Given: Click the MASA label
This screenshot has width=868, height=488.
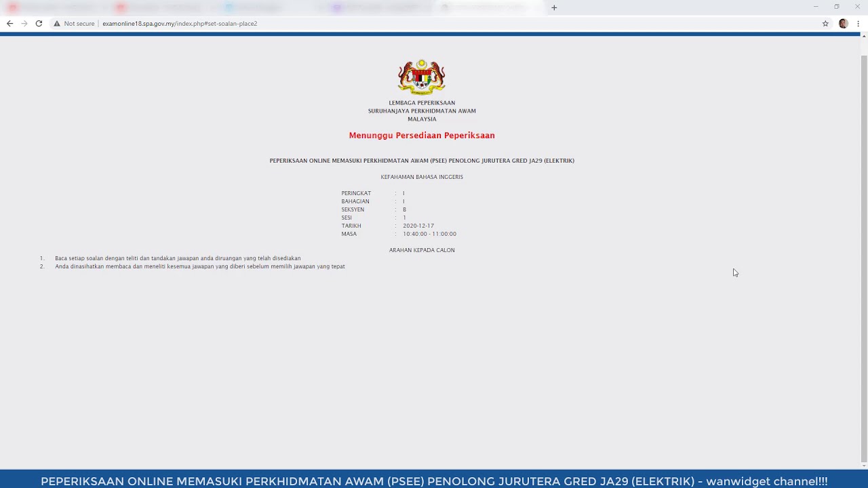Looking at the screenshot, I should [x=349, y=234].
